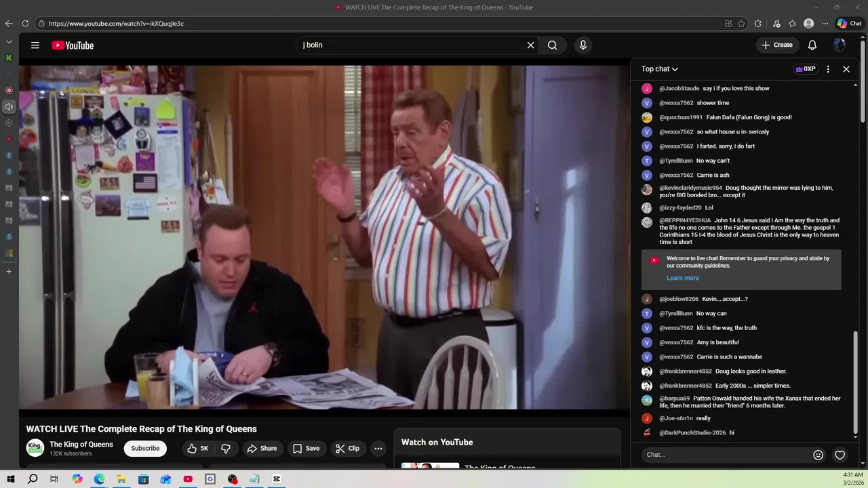Like the video with thumbs up
Image resolution: width=868 pixels, height=488 pixels.
coord(198,448)
